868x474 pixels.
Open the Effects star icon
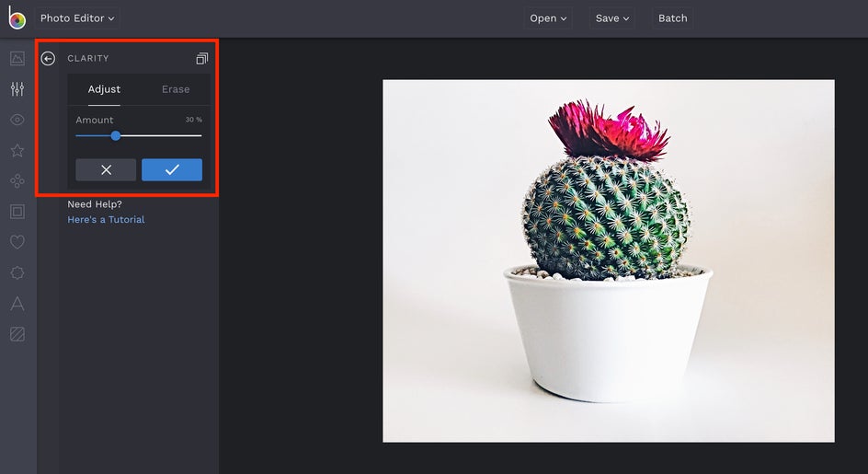(17, 150)
